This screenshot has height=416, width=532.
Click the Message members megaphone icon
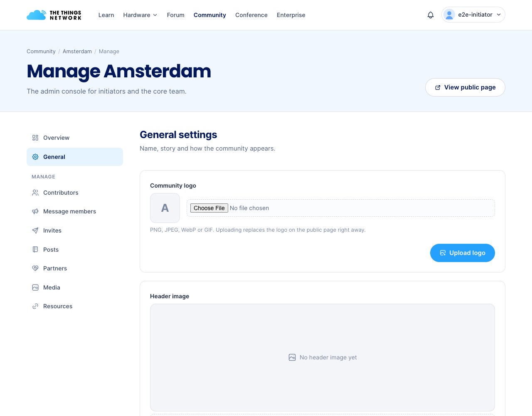35,211
